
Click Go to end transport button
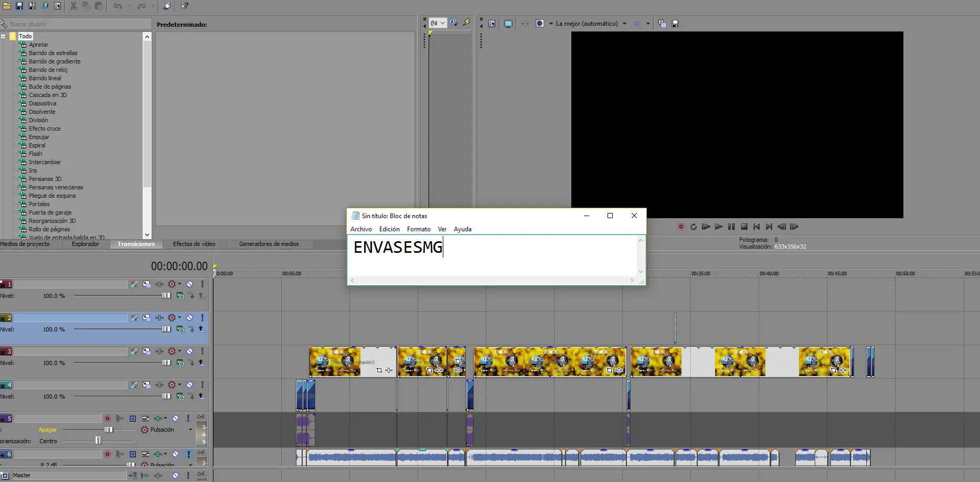tap(769, 227)
